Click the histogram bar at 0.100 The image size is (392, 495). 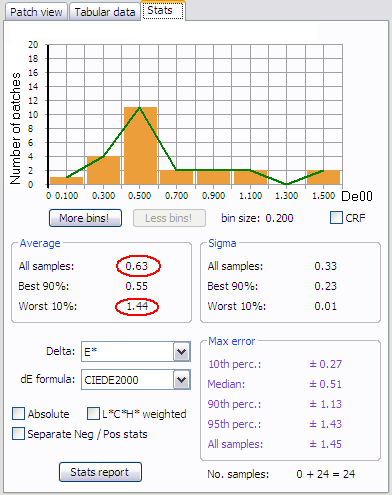[x=66, y=181]
